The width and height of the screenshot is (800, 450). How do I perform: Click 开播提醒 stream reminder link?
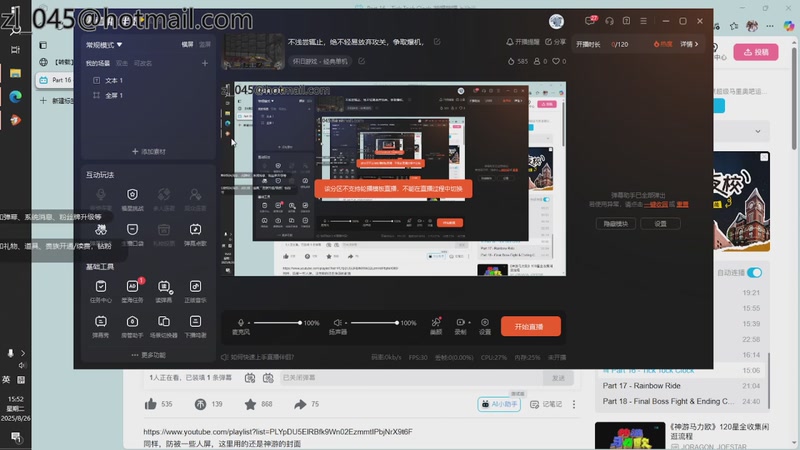[x=522, y=42]
